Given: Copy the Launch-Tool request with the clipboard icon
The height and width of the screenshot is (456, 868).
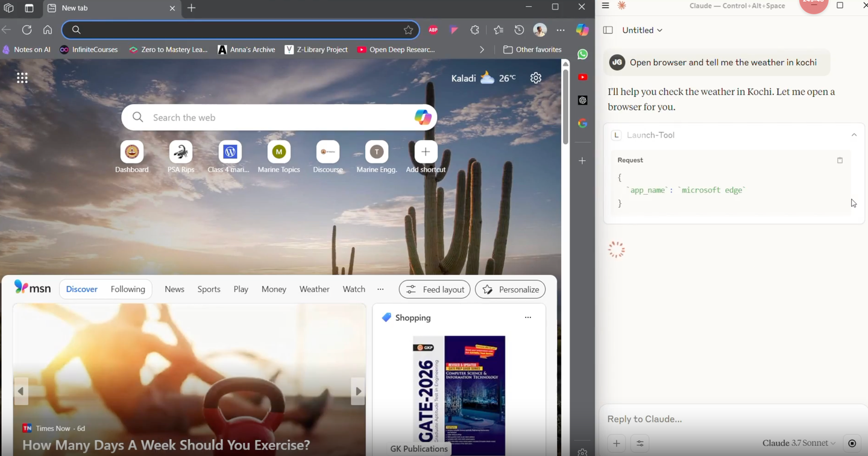Looking at the screenshot, I should click(840, 160).
